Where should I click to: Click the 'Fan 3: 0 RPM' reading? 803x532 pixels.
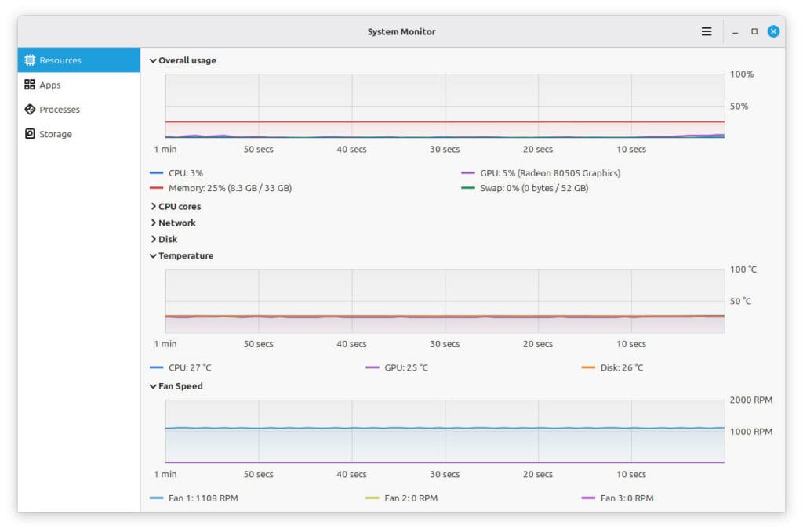click(x=627, y=498)
